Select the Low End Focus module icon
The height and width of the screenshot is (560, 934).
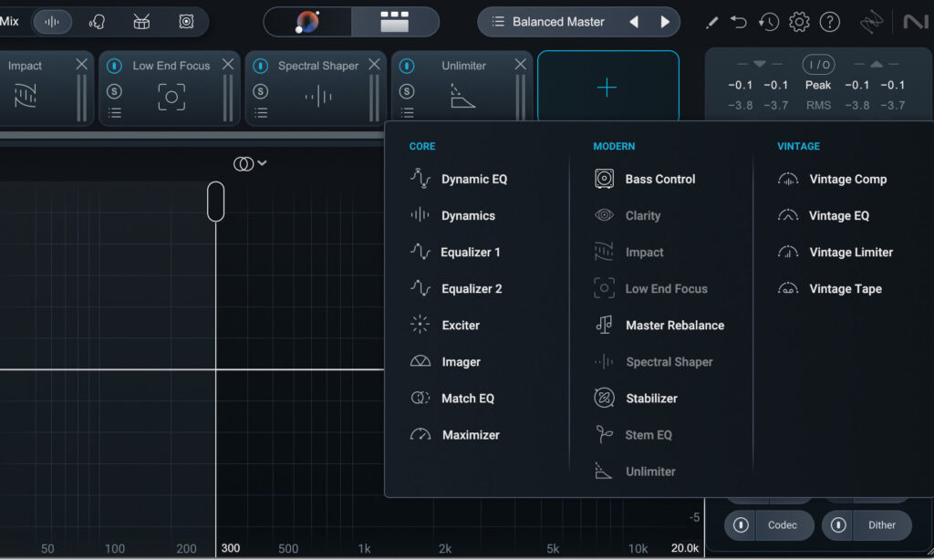click(171, 97)
